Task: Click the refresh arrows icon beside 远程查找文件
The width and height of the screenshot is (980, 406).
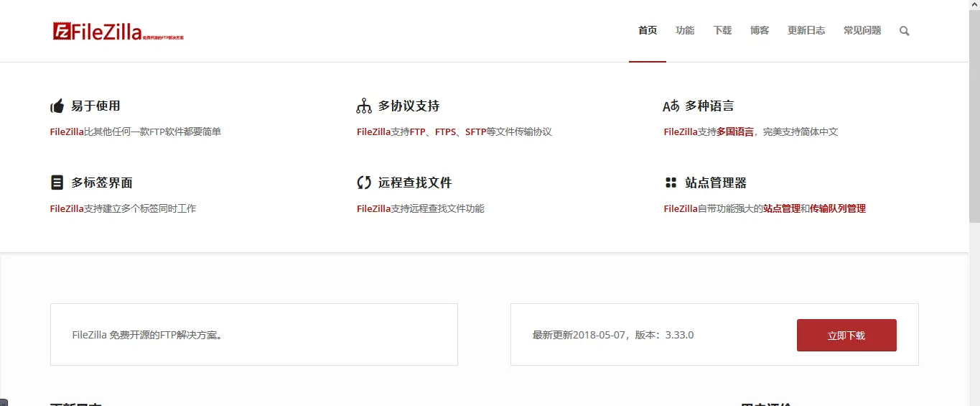Action: click(364, 183)
